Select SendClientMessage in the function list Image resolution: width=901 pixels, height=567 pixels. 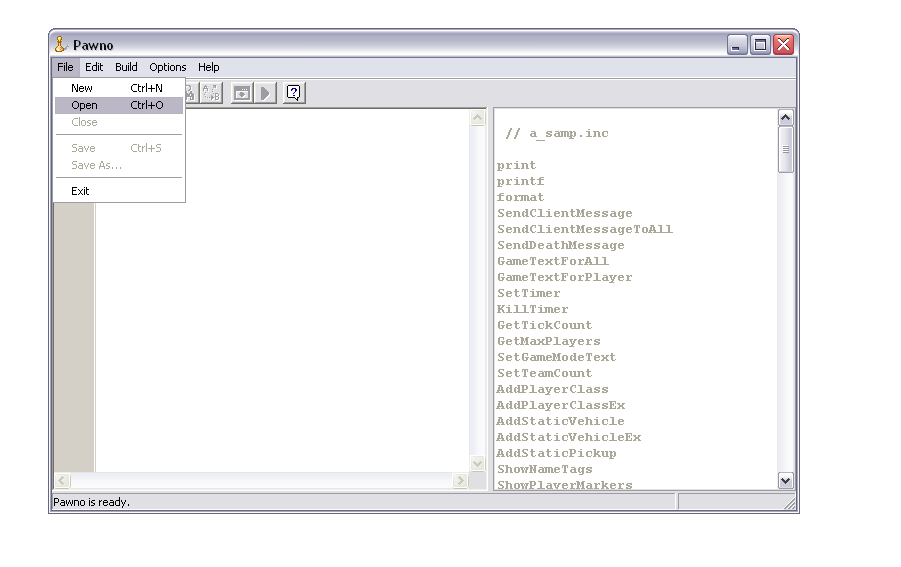tap(564, 214)
